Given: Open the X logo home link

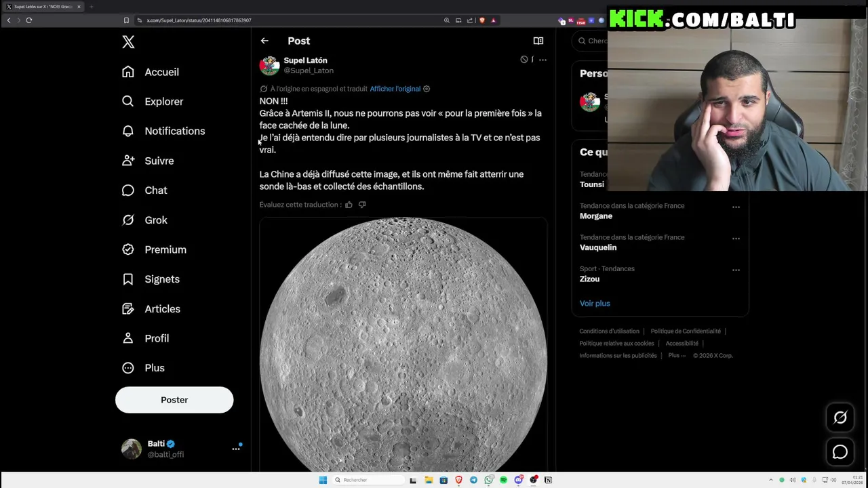Looking at the screenshot, I should point(128,42).
